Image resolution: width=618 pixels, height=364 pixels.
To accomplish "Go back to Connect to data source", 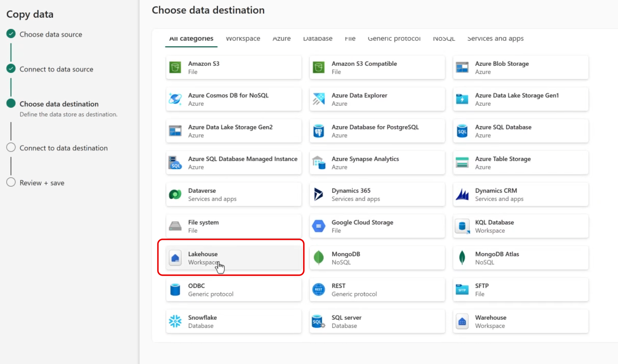I will 56,69.
